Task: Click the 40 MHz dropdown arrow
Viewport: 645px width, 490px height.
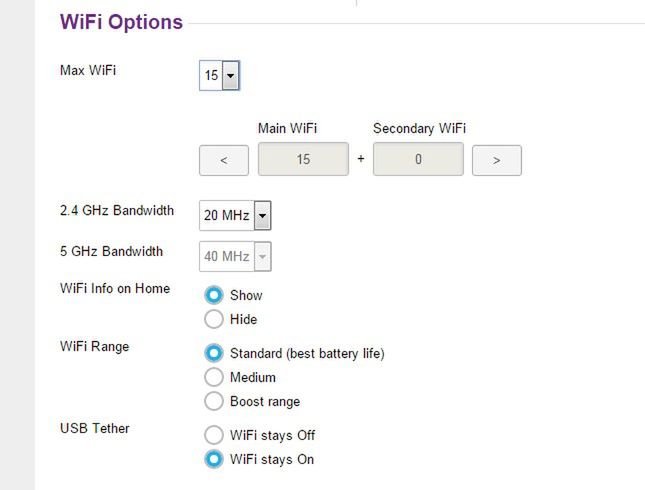Action: (262, 257)
